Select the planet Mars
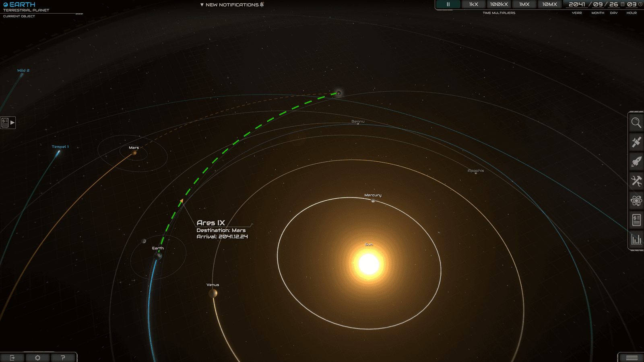The width and height of the screenshot is (644, 362). [x=134, y=153]
